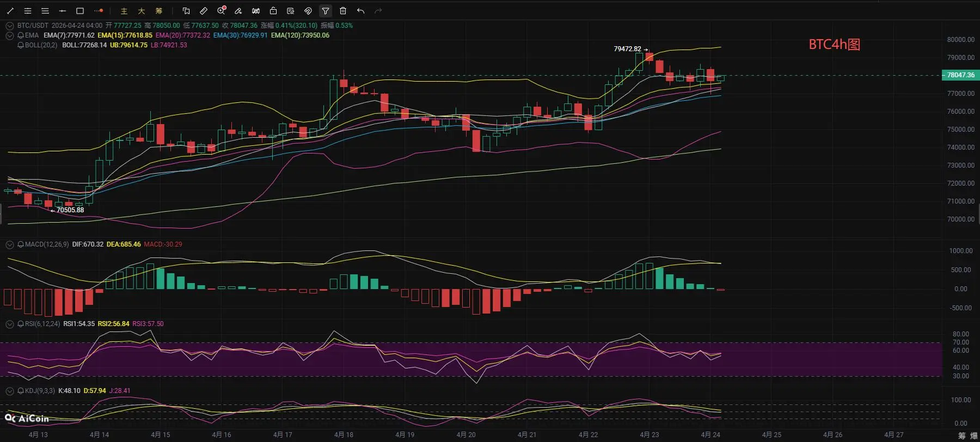This screenshot has width=980, height=442.
Task: Click the 80000.00 price axis label
Action: click(x=961, y=40)
